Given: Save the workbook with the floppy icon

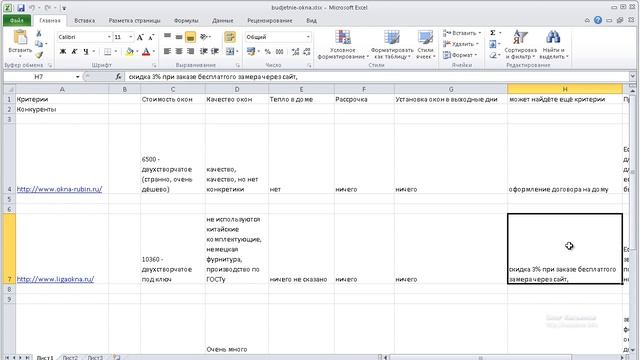Looking at the screenshot, I should tap(21, 7).
